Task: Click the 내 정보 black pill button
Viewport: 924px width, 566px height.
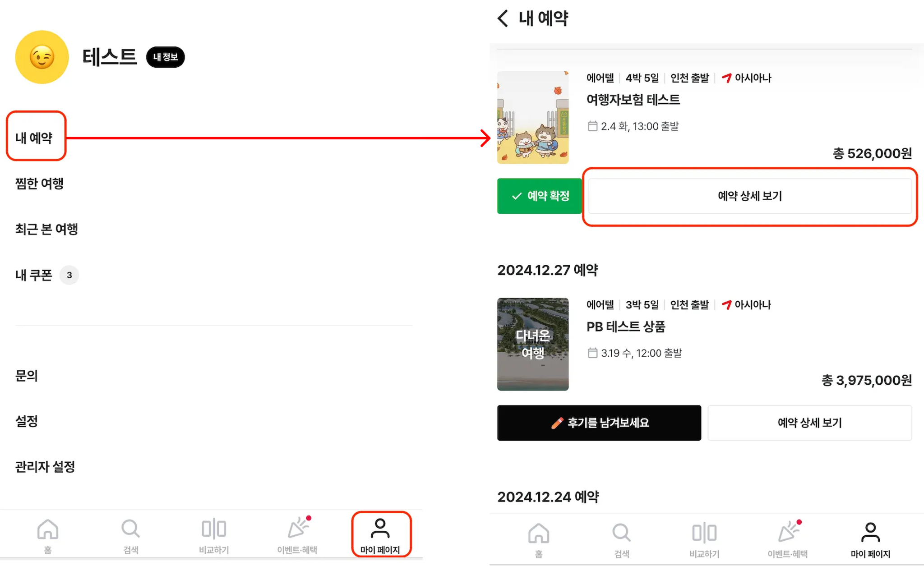Action: tap(165, 57)
